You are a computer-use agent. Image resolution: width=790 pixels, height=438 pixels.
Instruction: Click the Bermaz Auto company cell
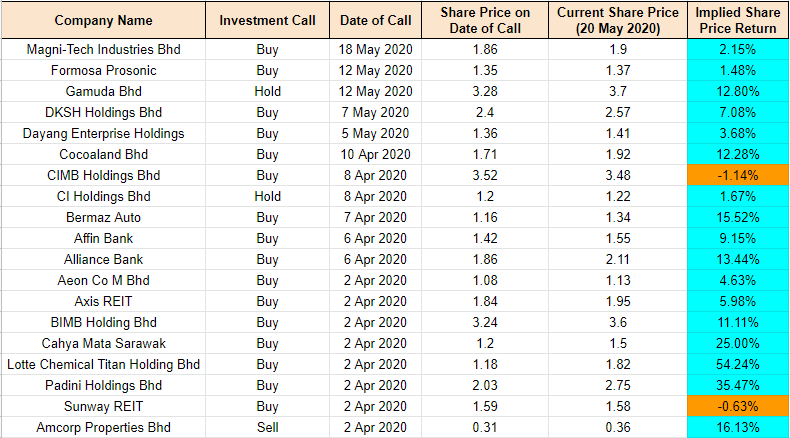tap(104, 217)
